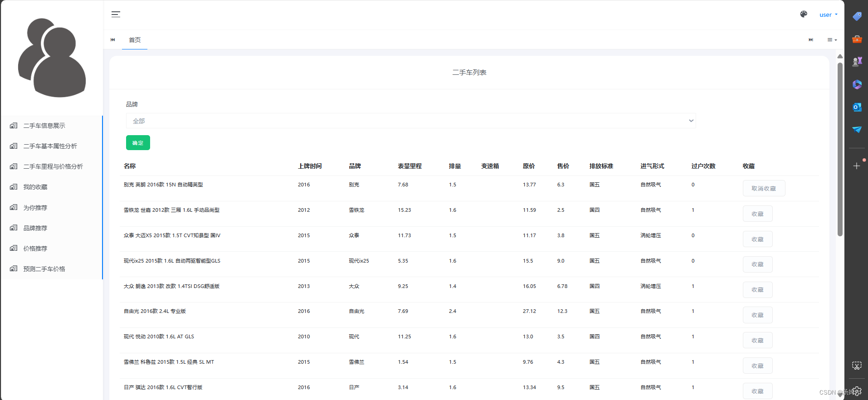This screenshot has width=868, height=400.
Task: Click 取消收藏 for 别克 英朗 row
Action: pyautogui.click(x=764, y=188)
